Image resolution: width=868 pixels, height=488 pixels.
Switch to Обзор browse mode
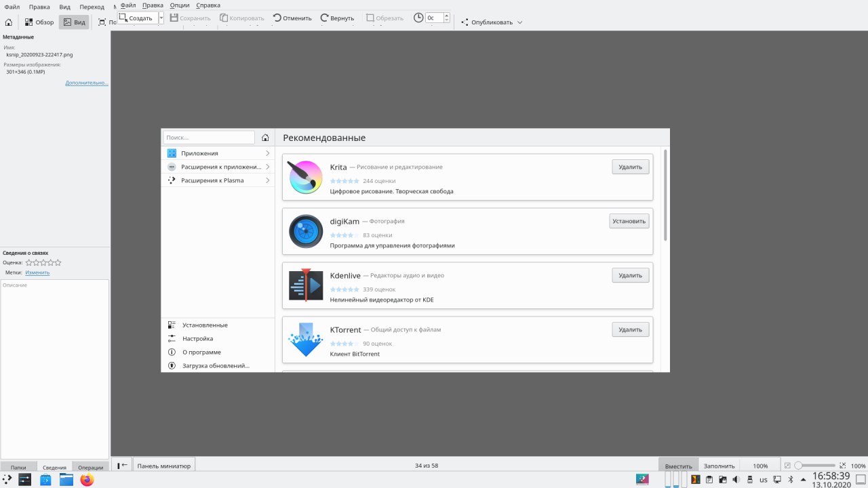[x=39, y=22]
